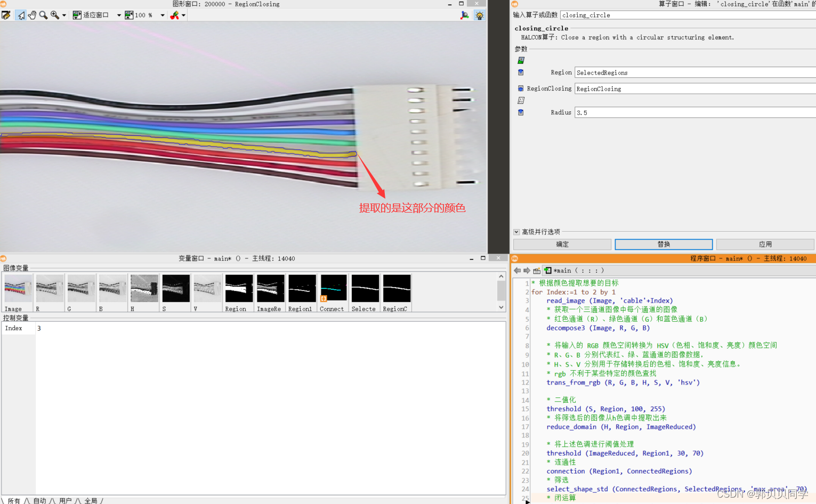Select the Connect variable thumbnail
816x504 pixels.
click(x=334, y=292)
